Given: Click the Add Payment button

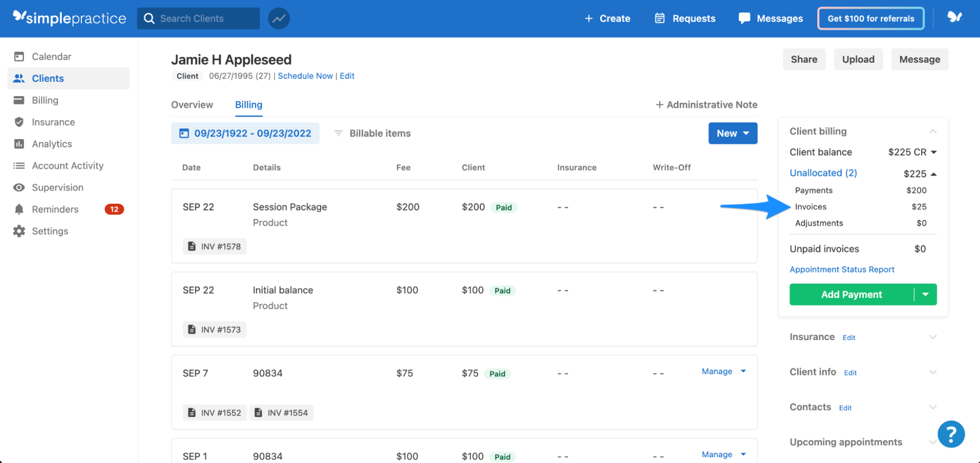Looking at the screenshot, I should click(x=852, y=294).
